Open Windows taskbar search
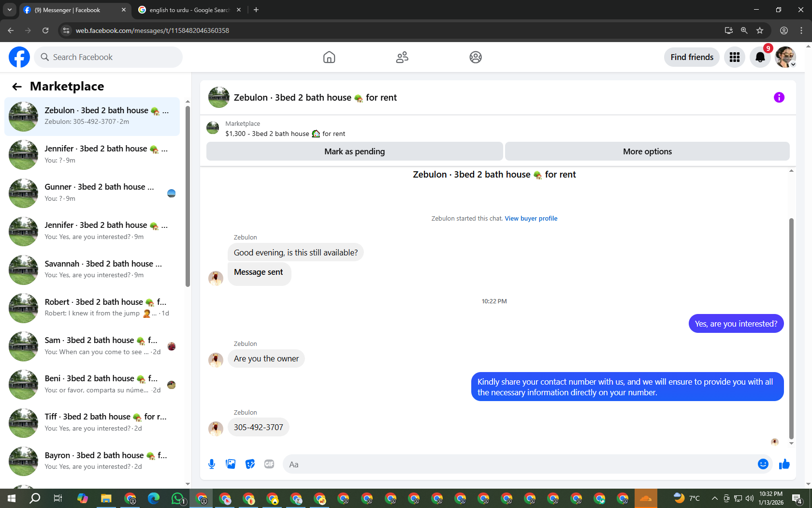 pyautogui.click(x=35, y=498)
